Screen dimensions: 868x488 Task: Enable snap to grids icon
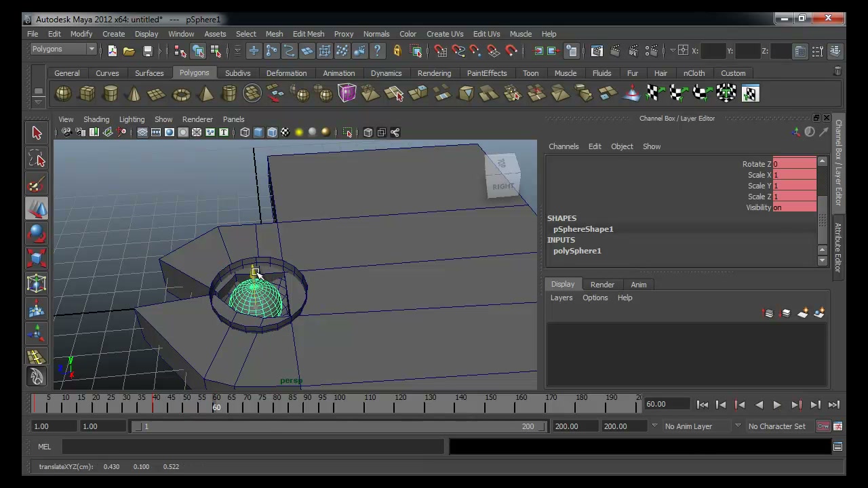(x=440, y=51)
